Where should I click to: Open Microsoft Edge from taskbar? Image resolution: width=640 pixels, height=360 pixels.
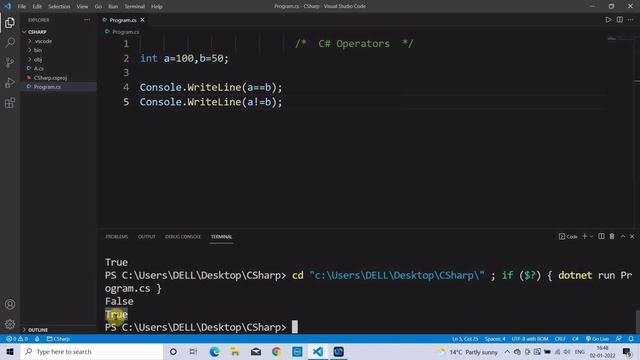[x=214, y=351]
